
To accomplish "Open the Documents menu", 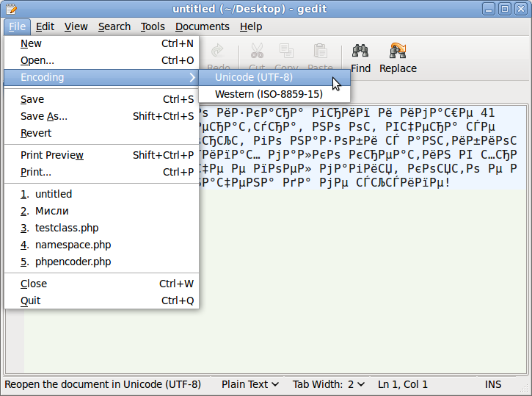I will coord(203,26).
